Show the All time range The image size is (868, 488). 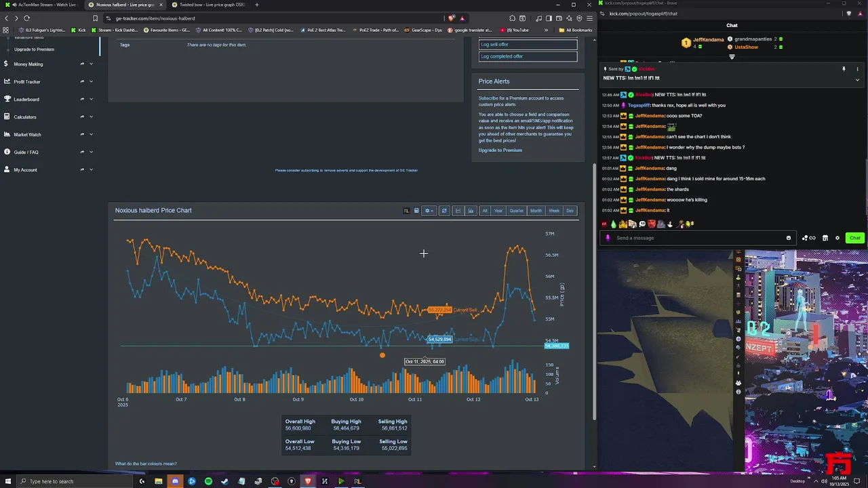pos(485,211)
